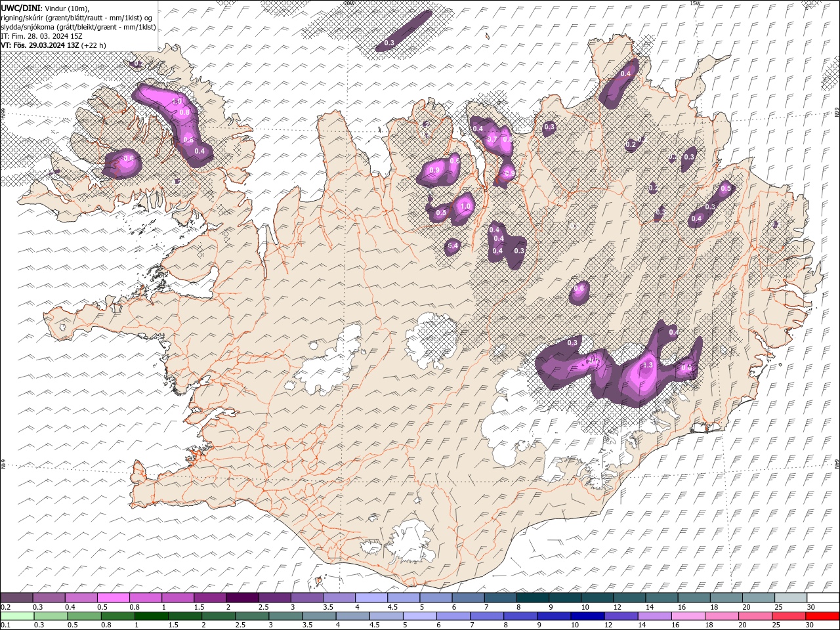840x630 pixels.
Task: Click light grey snowfall swatch between 25 and 30
Action: point(790,598)
